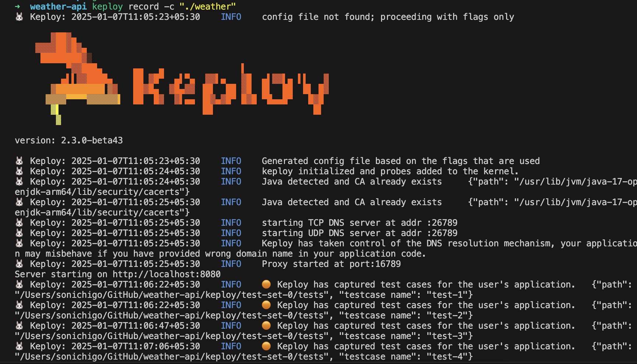The height and width of the screenshot is (364, 637).
Task: Click INFO label on "config file not found" line
Action: (x=231, y=17)
